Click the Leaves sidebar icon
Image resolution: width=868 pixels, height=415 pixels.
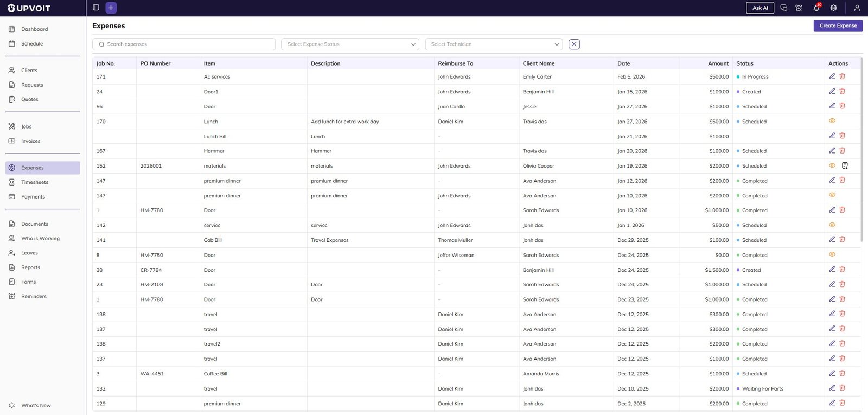click(x=12, y=253)
